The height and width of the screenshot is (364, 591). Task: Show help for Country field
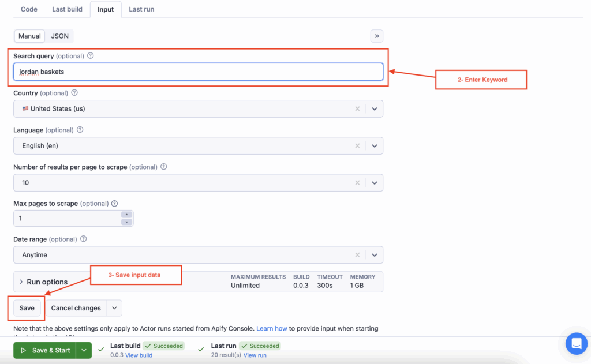point(74,93)
